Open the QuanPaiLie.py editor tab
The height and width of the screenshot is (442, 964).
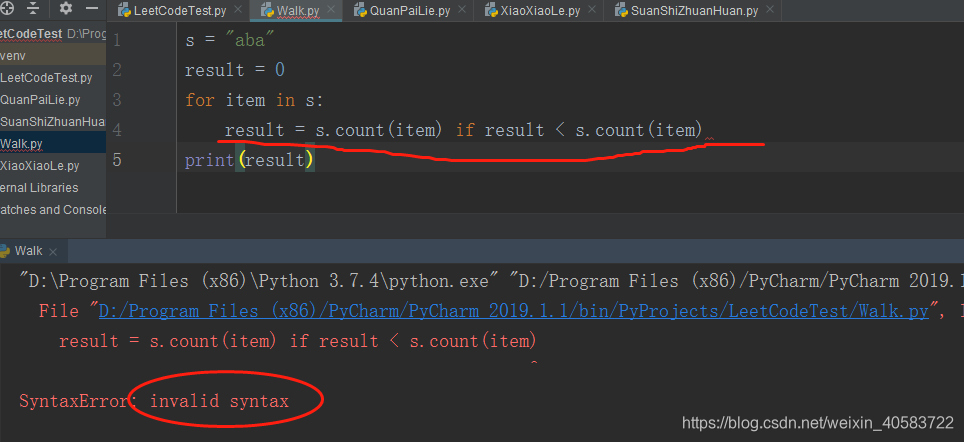pyautogui.click(x=410, y=10)
